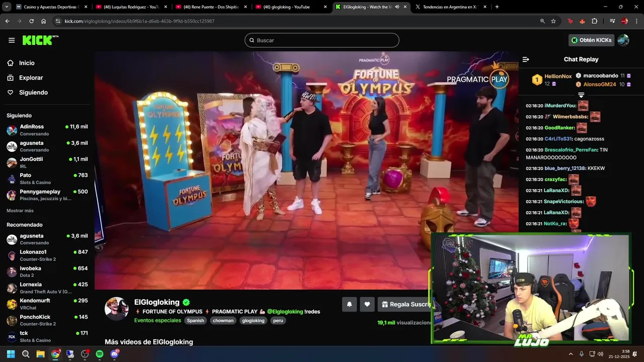Focus the Buscar search field
The image size is (644, 362).
click(x=322, y=40)
